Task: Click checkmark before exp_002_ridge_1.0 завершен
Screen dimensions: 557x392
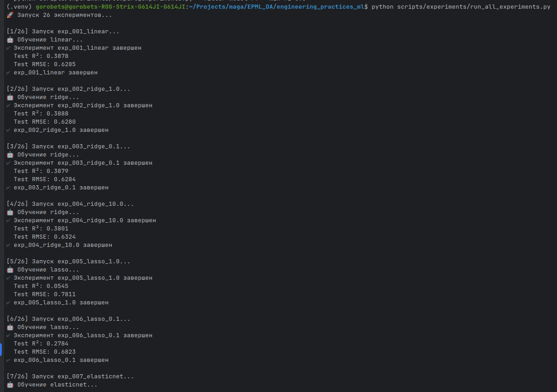Action: [x=9, y=130]
